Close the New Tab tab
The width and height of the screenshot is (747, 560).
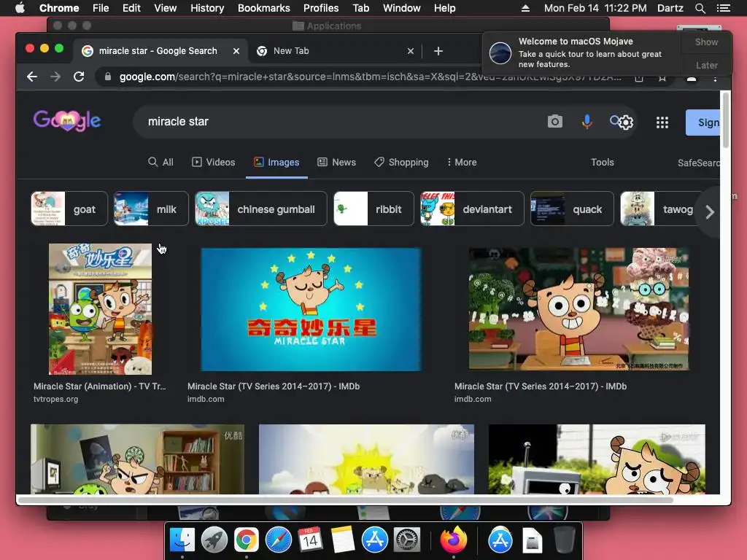[410, 51]
